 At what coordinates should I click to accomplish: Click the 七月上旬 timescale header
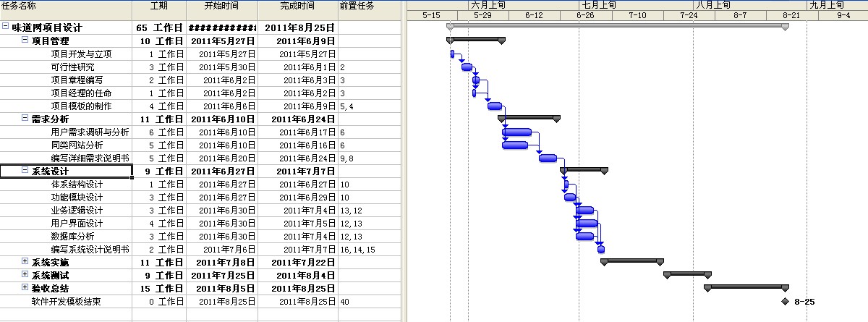[598, 5]
